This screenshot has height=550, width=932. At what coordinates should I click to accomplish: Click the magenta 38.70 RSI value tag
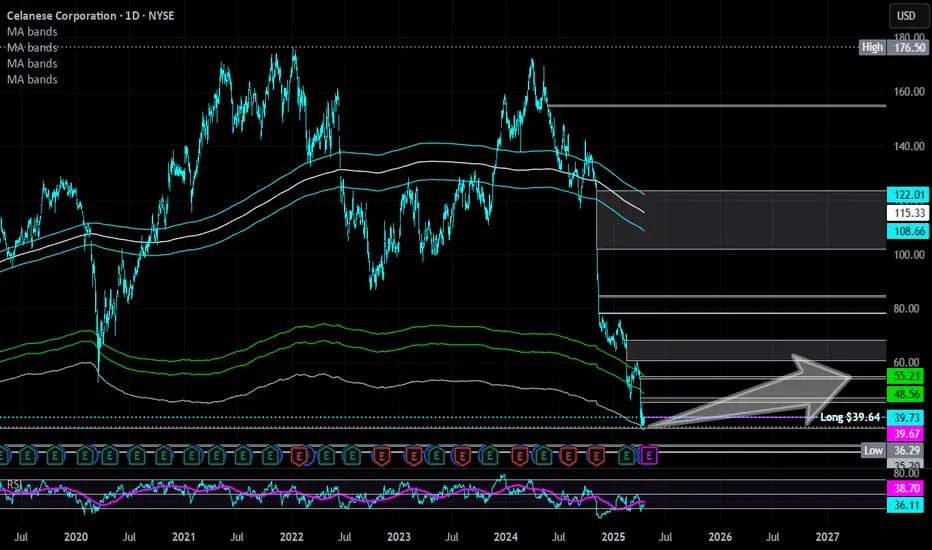[x=908, y=488]
